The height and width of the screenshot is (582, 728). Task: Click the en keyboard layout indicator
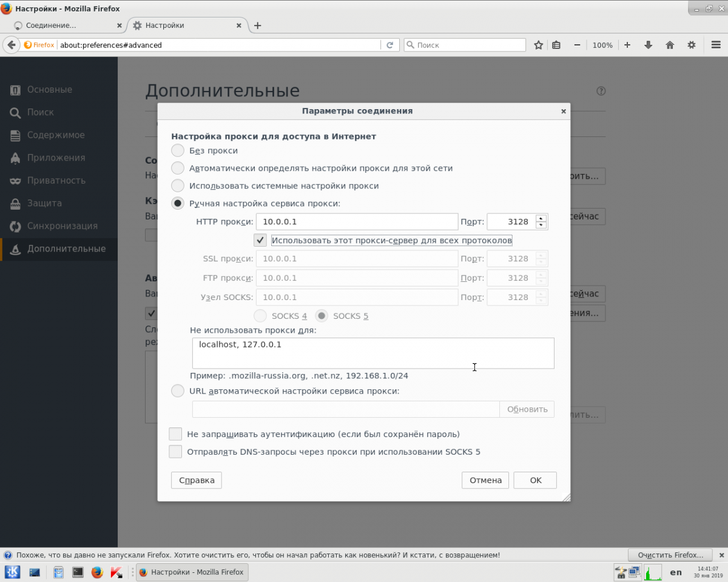tap(676, 572)
